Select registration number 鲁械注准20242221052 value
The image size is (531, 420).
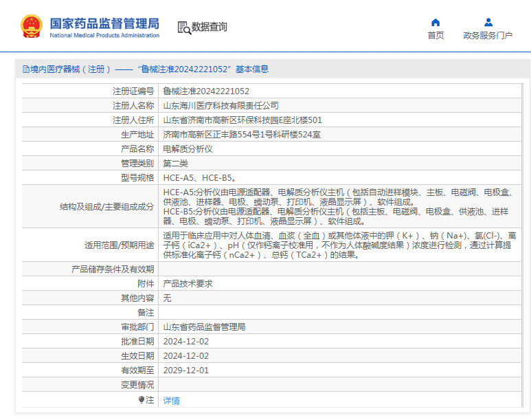pyautogui.click(x=206, y=91)
